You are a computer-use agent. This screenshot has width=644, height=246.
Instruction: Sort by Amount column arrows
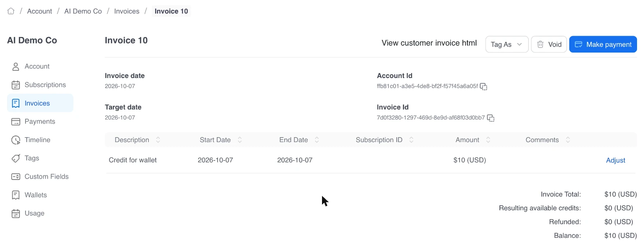pyautogui.click(x=488, y=140)
